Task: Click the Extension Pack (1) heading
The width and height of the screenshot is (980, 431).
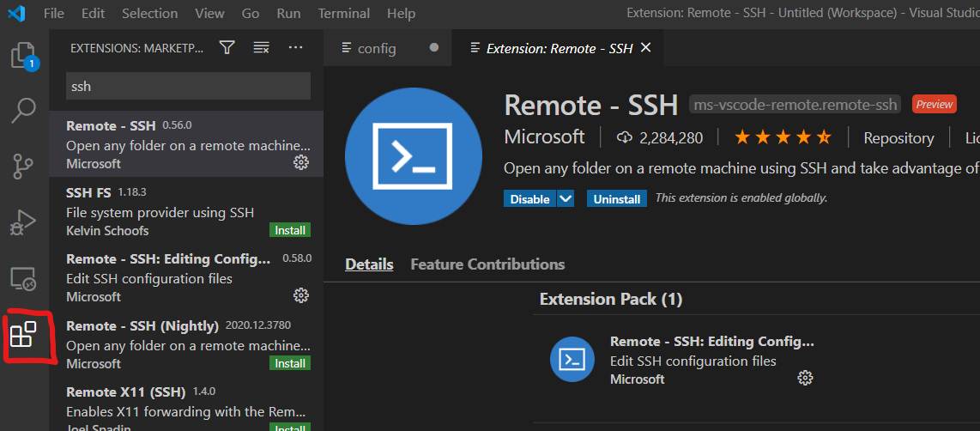Action: pyautogui.click(x=611, y=299)
